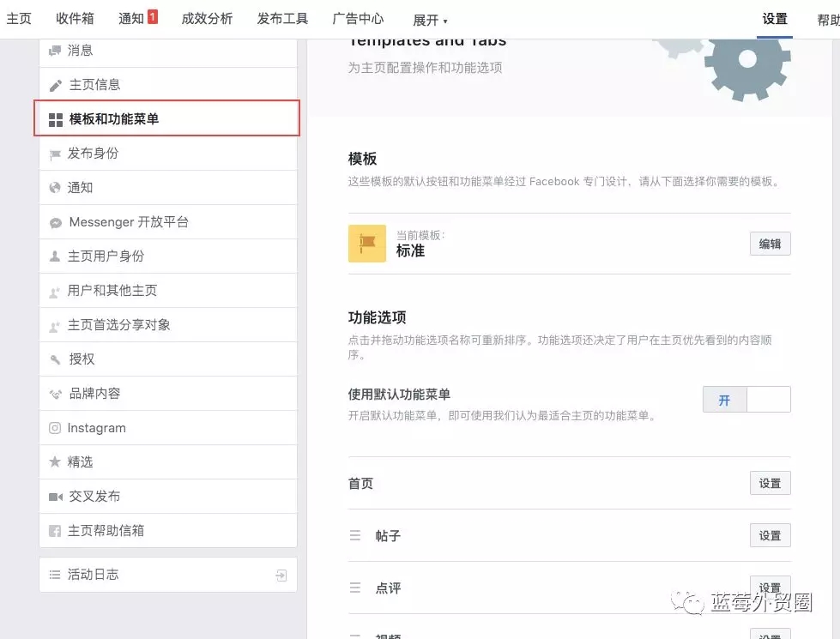840x639 pixels.
Task: Click the drag handle beside 点评
Action: coord(354,588)
